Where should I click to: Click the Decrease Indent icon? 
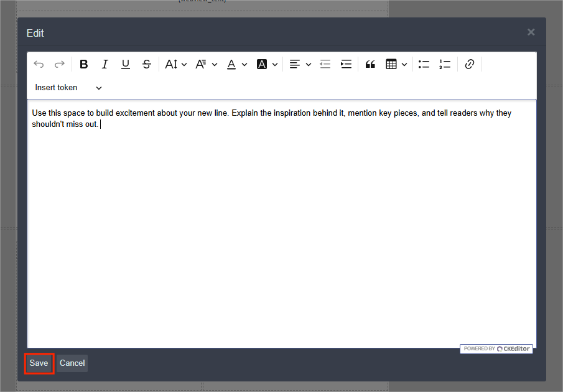click(325, 64)
